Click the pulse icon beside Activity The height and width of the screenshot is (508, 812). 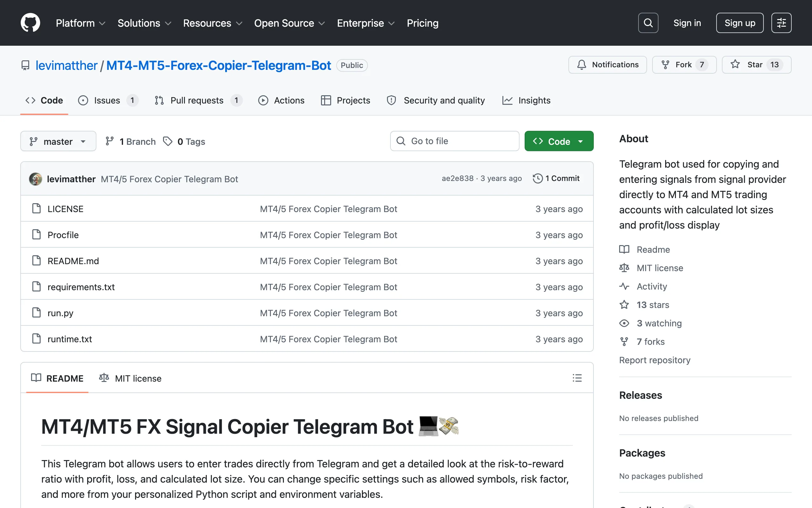624,286
